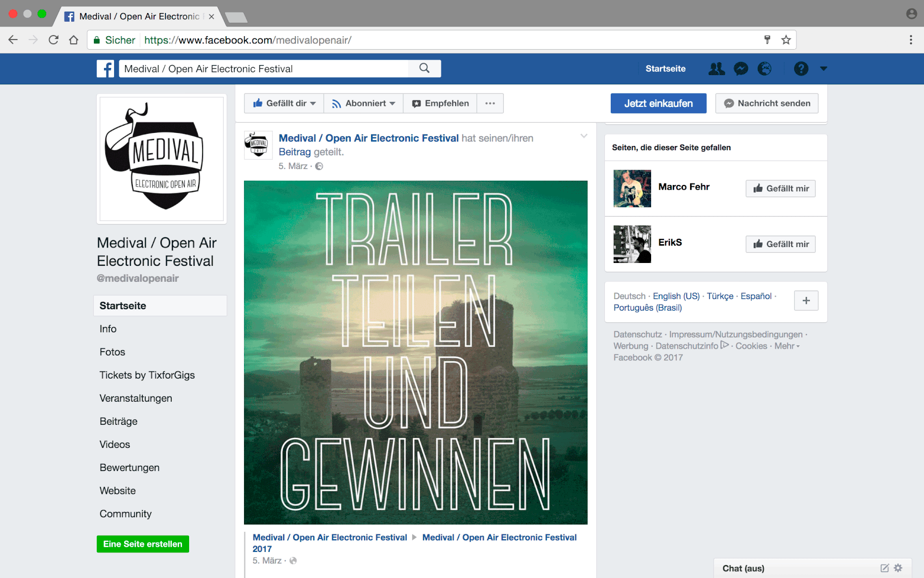Open the Trailer Teilen und Gewinnen image
Screen dimensions: 924x578
416,353
